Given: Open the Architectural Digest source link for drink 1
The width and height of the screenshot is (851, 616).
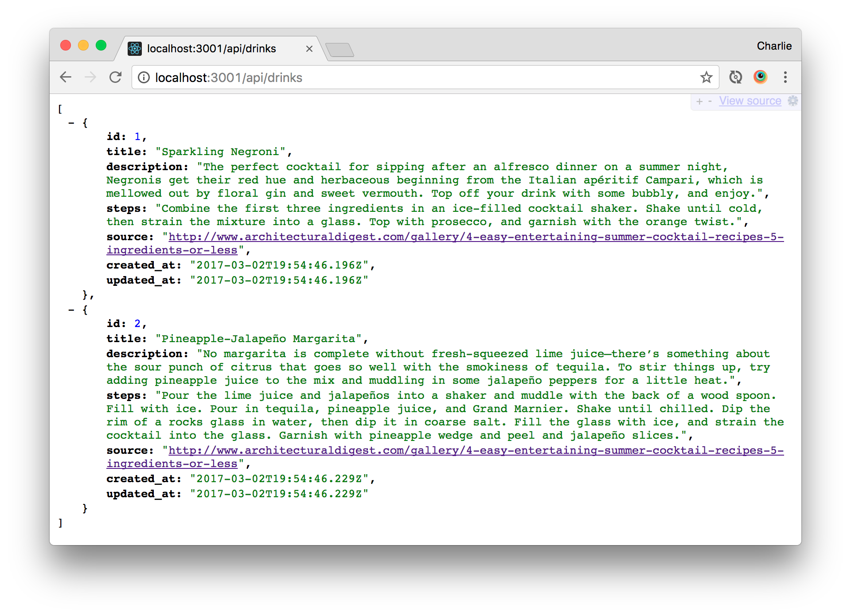Looking at the screenshot, I should click(443, 237).
